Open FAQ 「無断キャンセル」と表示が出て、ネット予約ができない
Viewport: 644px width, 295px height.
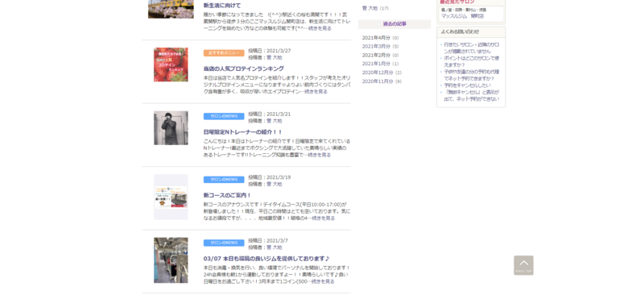point(472,95)
